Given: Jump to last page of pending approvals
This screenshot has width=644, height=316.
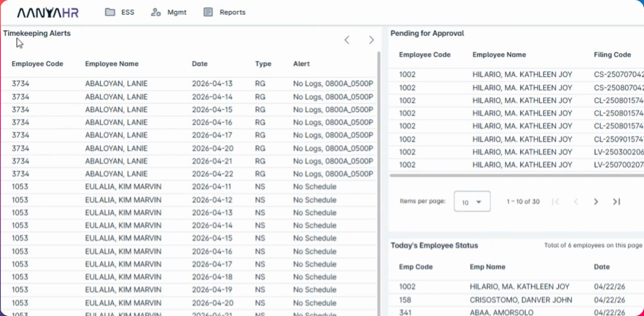Looking at the screenshot, I should click(616, 201).
